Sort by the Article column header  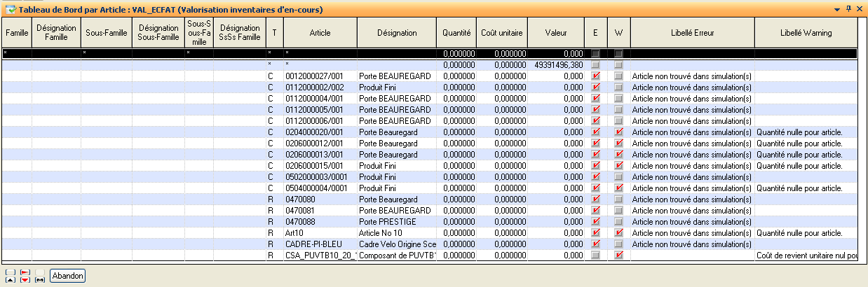pyautogui.click(x=319, y=33)
